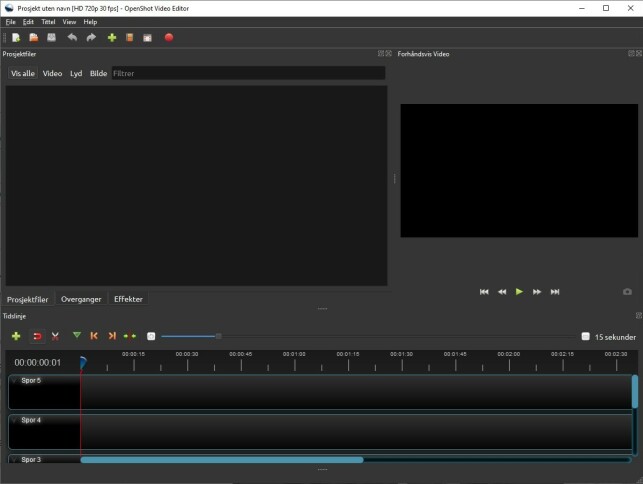Add a track with the timeline green plus
This screenshot has width=643, height=484.
pos(16,336)
